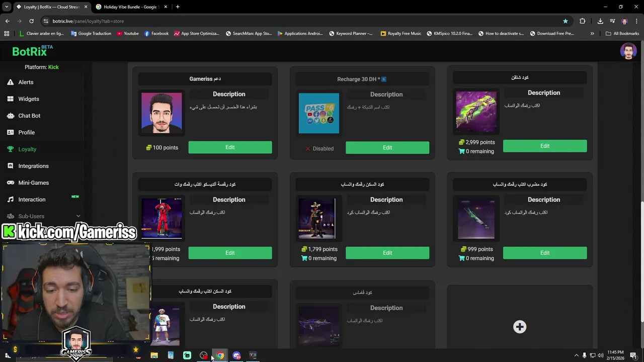The height and width of the screenshot is (362, 644).
Task: Open the Youtube bookmark
Action: pyautogui.click(x=128, y=34)
